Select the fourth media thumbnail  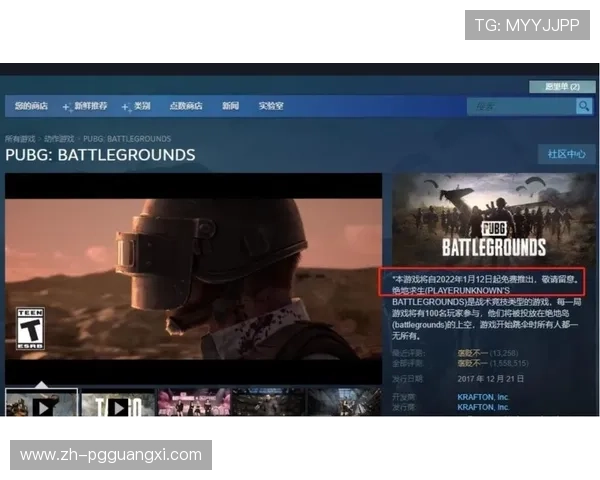coord(269,402)
